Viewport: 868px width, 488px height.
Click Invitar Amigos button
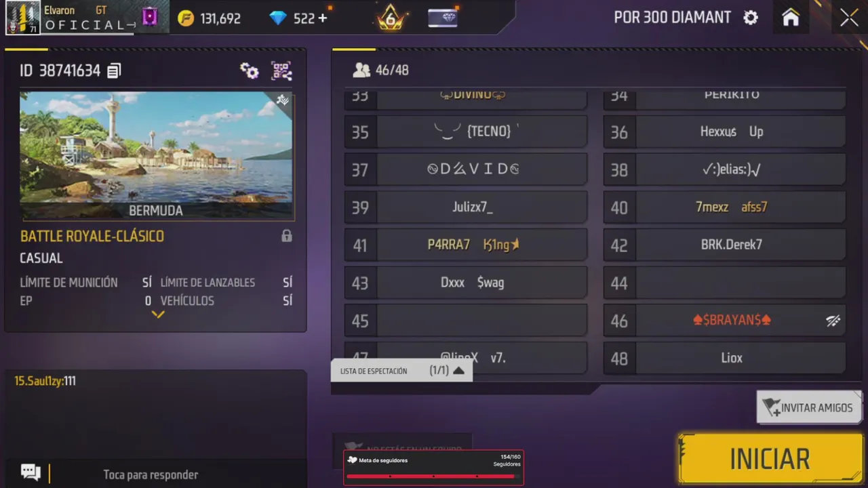809,407
